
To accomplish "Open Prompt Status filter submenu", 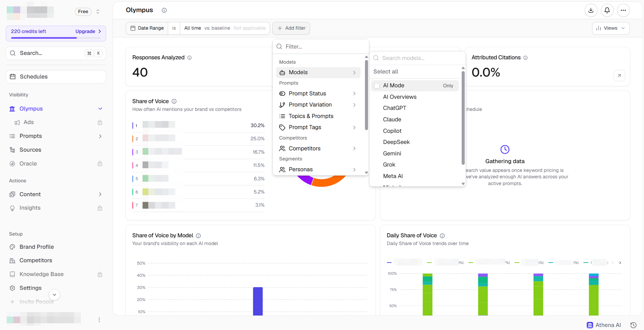I will (x=318, y=93).
